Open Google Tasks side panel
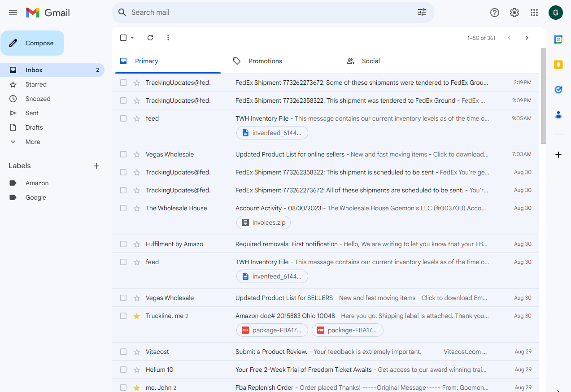This screenshot has width=571, height=392. (x=558, y=90)
